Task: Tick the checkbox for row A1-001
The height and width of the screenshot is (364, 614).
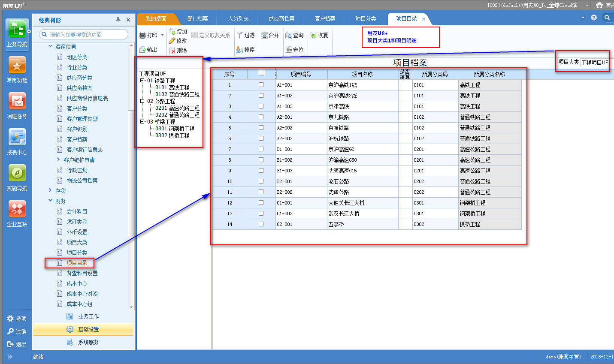Action: pyautogui.click(x=261, y=85)
